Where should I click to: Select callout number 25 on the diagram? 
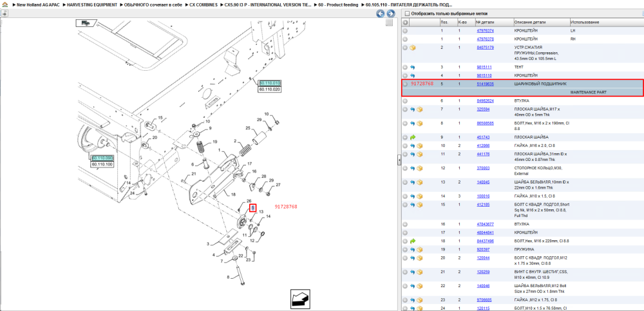tap(248, 128)
